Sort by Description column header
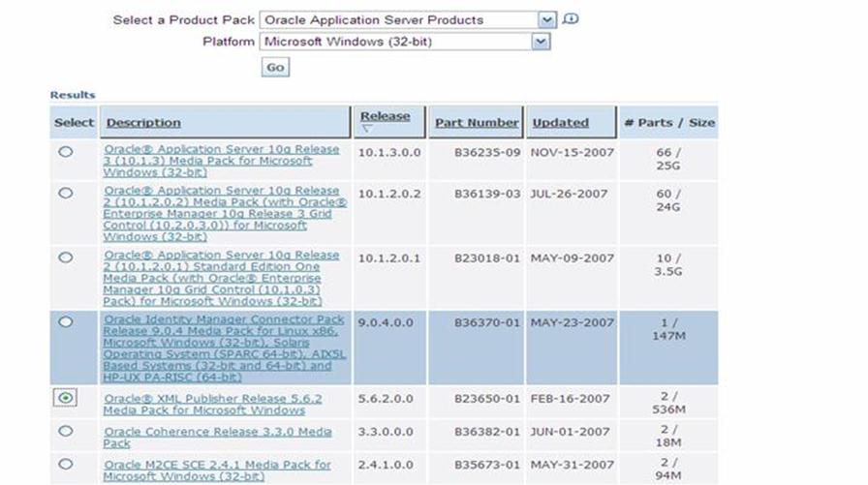 [143, 123]
